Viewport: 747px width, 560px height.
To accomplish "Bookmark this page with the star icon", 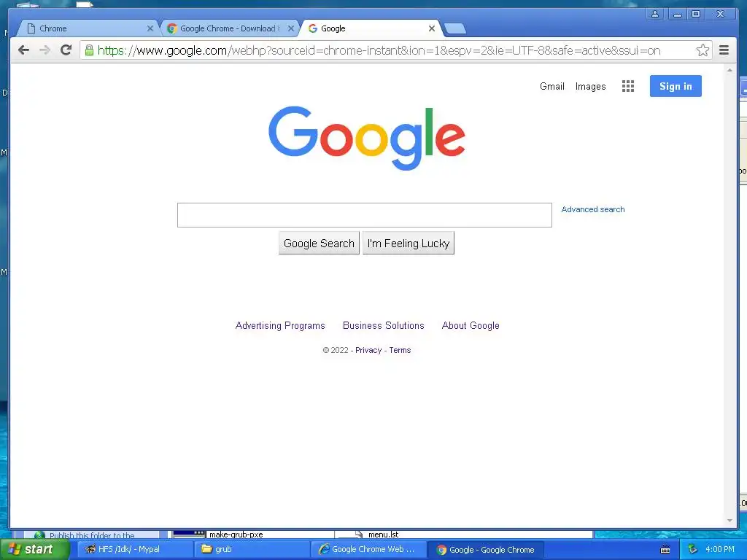I will click(x=703, y=50).
